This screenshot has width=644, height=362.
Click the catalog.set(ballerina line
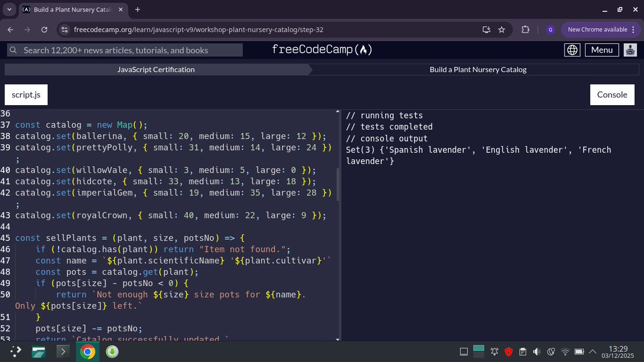click(x=170, y=136)
